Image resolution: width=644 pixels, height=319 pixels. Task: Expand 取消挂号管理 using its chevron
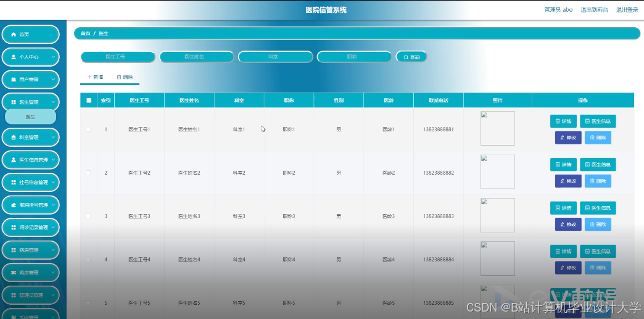click(x=54, y=205)
